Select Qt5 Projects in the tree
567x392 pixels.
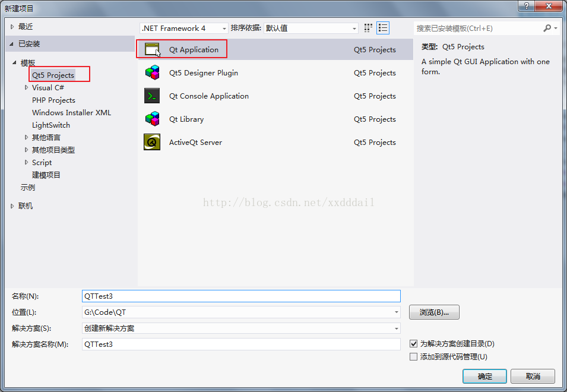tap(53, 75)
